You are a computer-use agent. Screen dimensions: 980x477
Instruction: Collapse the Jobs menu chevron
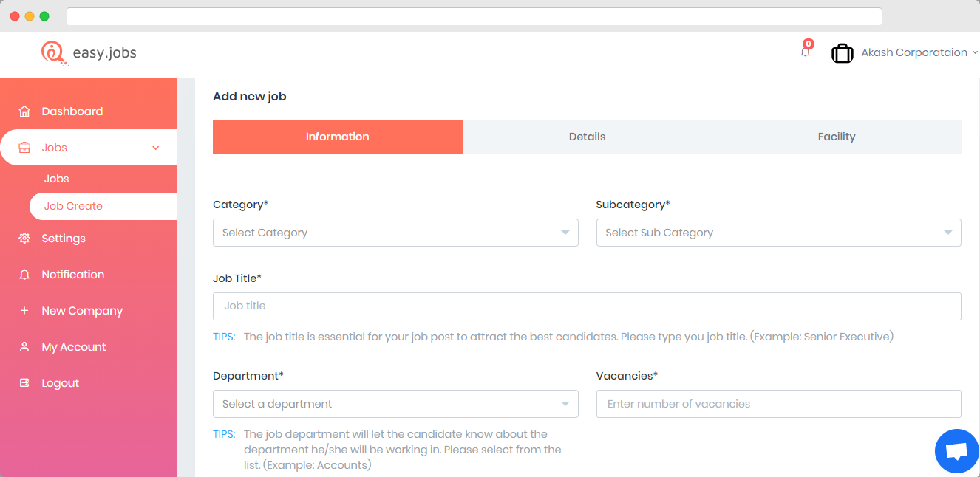155,148
